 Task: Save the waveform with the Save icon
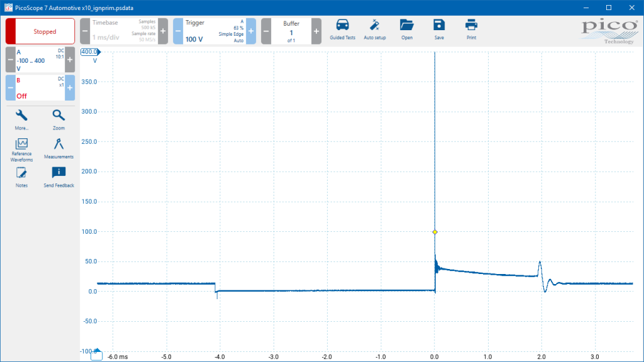point(439,30)
